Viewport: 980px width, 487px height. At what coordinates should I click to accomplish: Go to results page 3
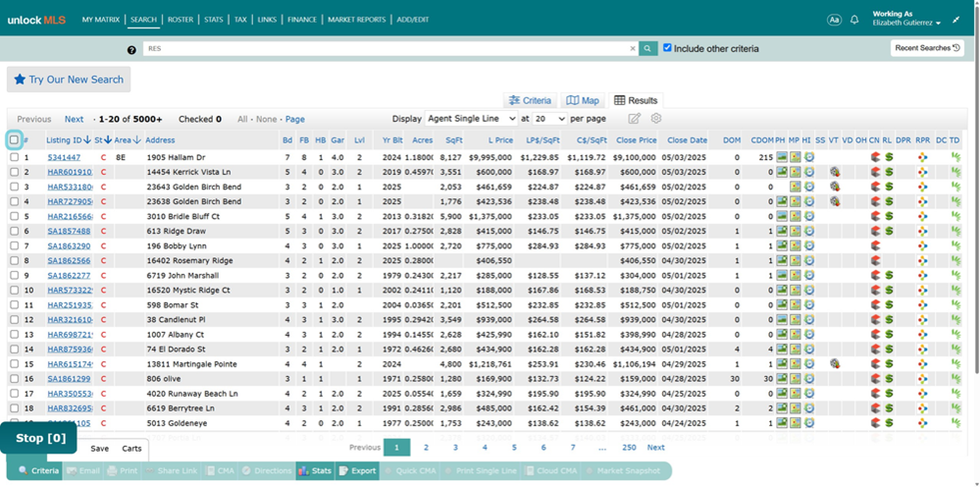pyautogui.click(x=456, y=448)
